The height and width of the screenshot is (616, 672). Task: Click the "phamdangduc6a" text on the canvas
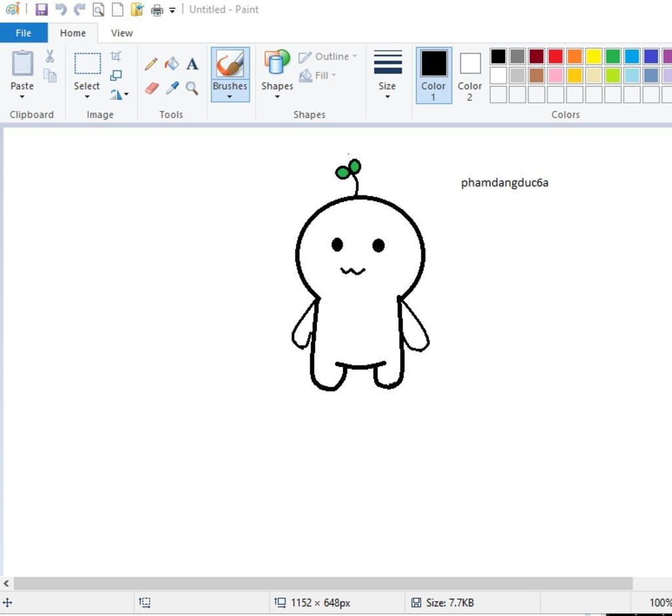505,183
